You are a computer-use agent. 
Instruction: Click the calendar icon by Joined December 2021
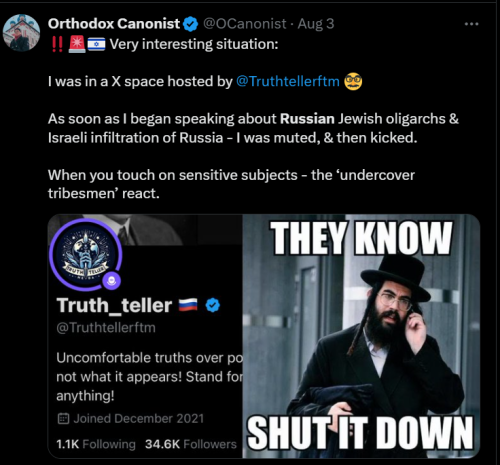(x=63, y=418)
